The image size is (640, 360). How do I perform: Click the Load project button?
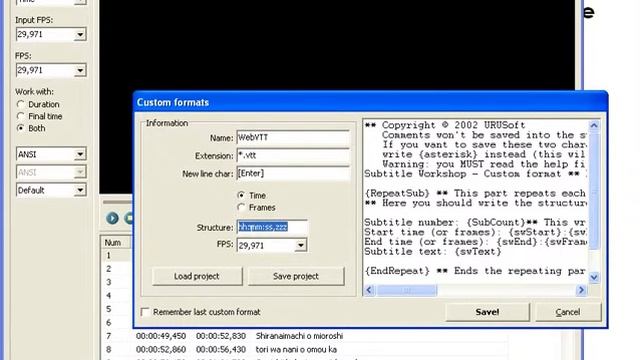point(197,276)
